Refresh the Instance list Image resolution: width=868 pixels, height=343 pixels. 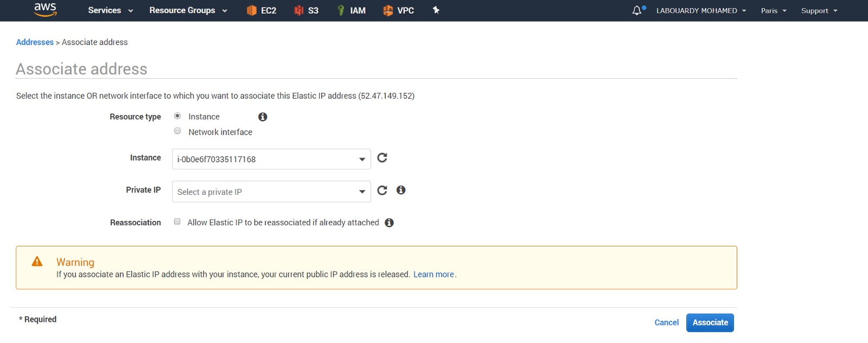(382, 158)
